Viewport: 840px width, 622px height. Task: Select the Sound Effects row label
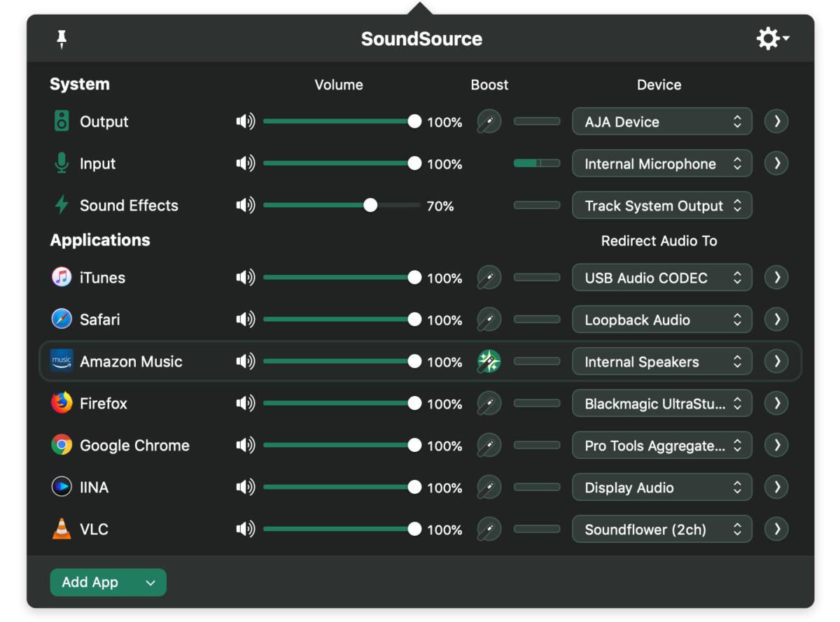(x=129, y=206)
